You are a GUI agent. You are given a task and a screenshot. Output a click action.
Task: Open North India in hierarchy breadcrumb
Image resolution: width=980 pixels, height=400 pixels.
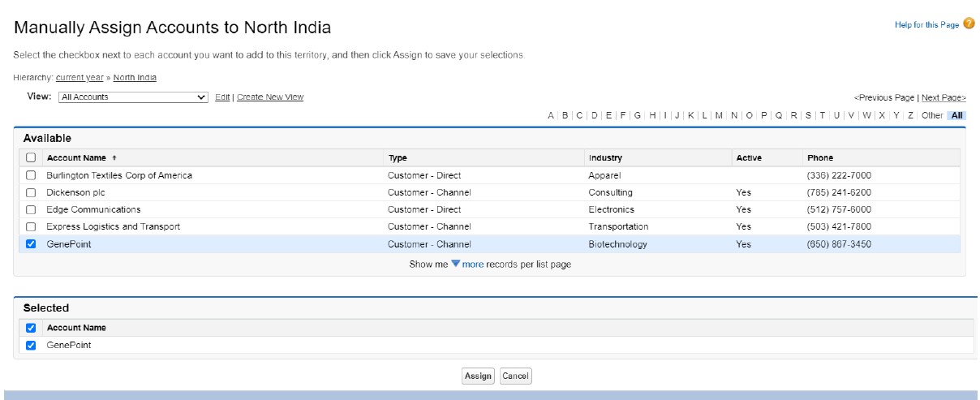(x=135, y=78)
